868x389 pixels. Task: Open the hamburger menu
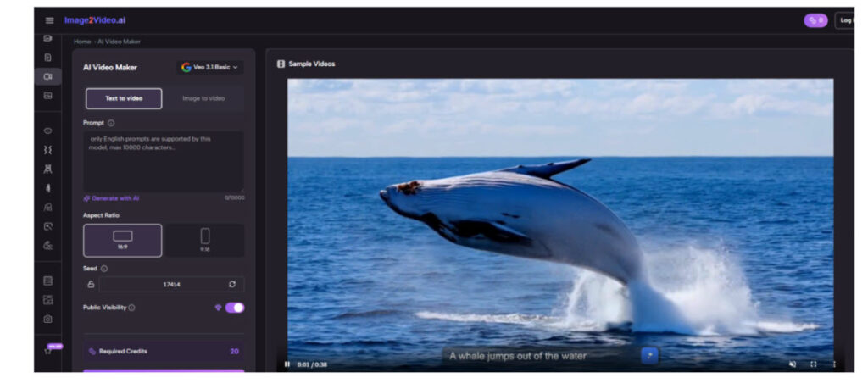pyautogui.click(x=49, y=20)
